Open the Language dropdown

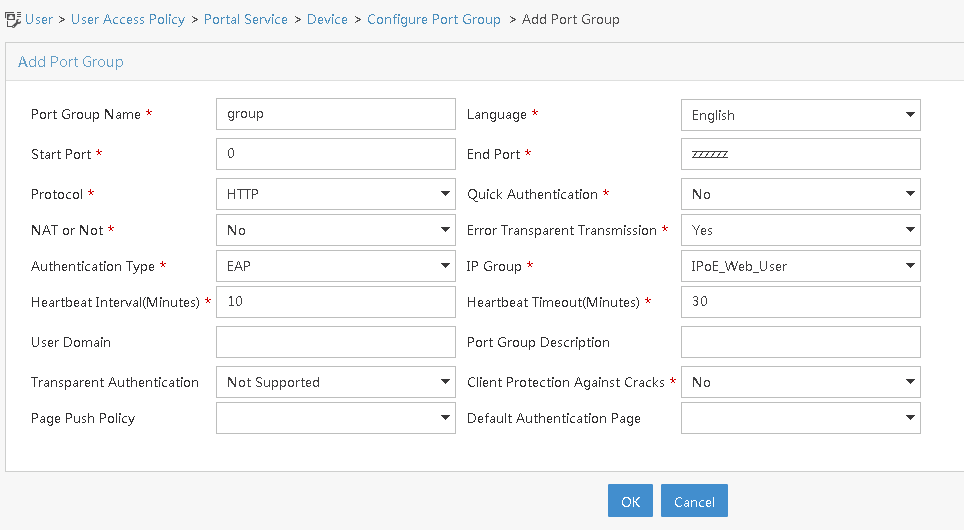800,115
